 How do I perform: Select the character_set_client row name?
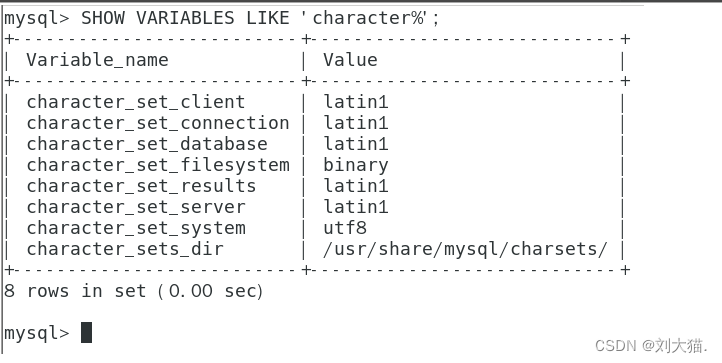[x=136, y=102]
